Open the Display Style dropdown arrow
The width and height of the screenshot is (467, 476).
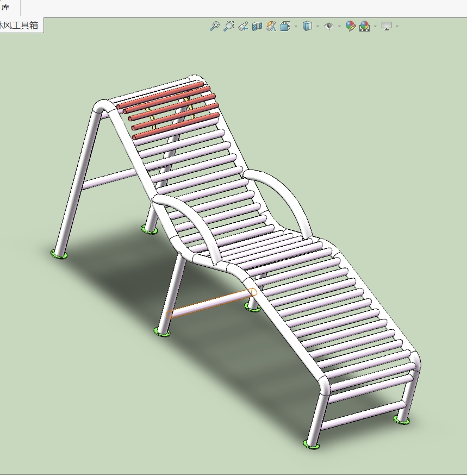point(317,27)
